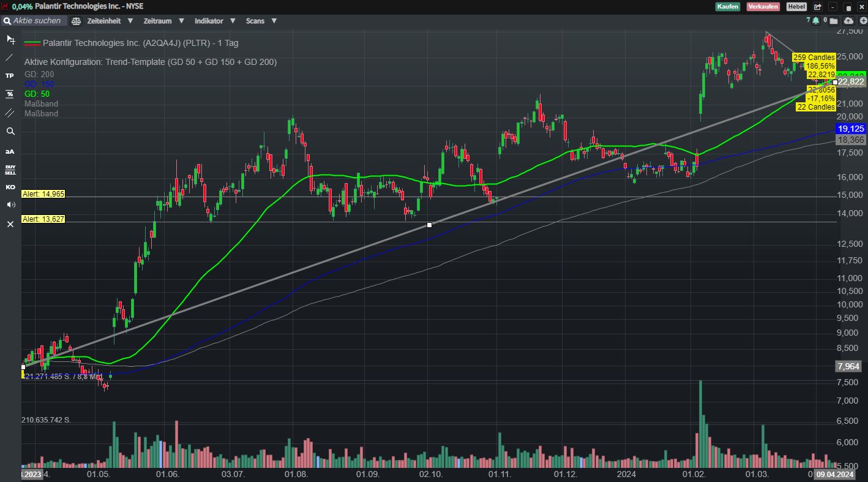Select the Alert: 14,965 price alert label
Screen dimensions: 868x482
pos(43,194)
